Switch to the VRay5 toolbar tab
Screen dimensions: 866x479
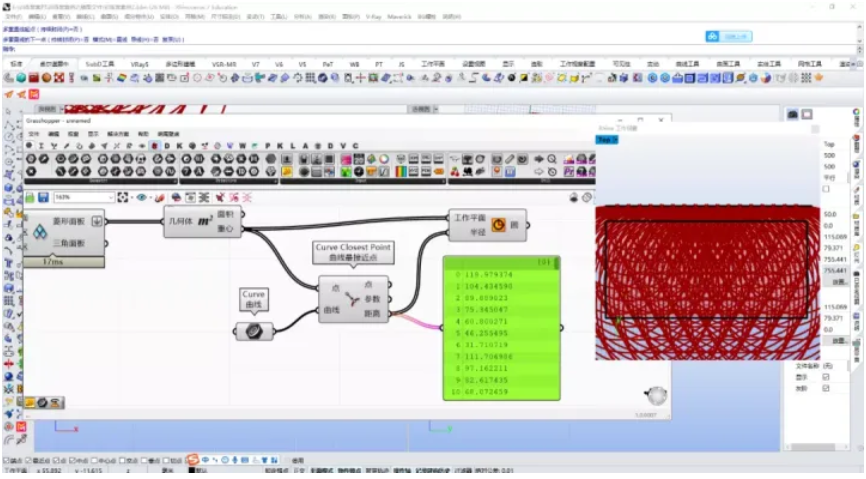pos(140,63)
